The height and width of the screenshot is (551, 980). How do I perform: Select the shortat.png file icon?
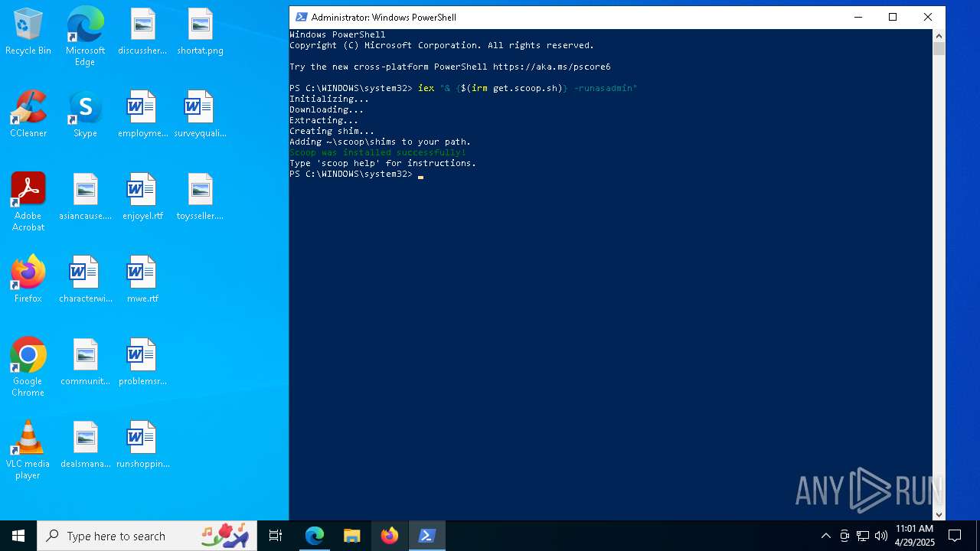point(200,32)
